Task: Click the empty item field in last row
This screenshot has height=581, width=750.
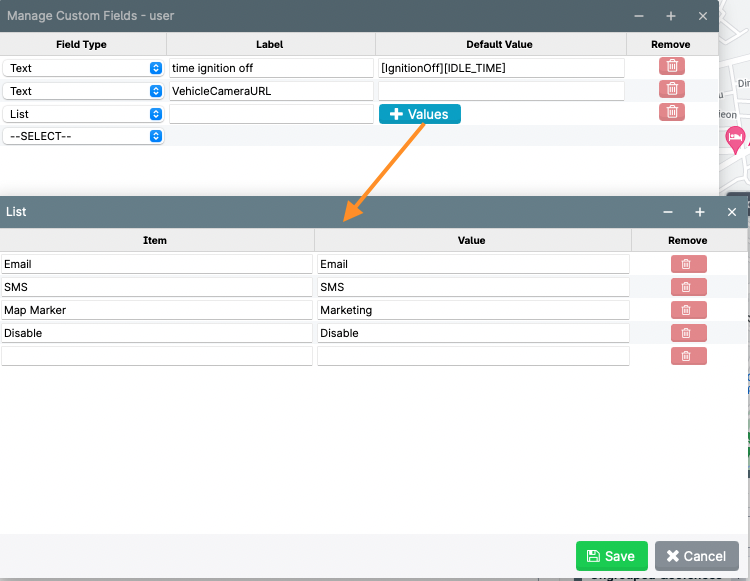Action: click(157, 356)
